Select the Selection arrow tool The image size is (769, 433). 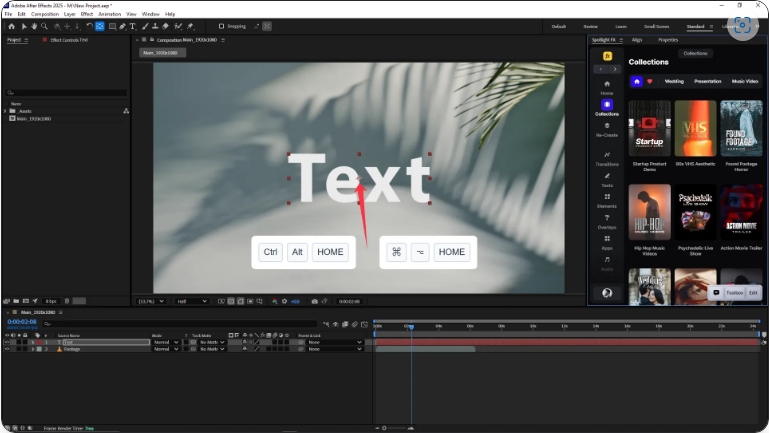click(24, 26)
